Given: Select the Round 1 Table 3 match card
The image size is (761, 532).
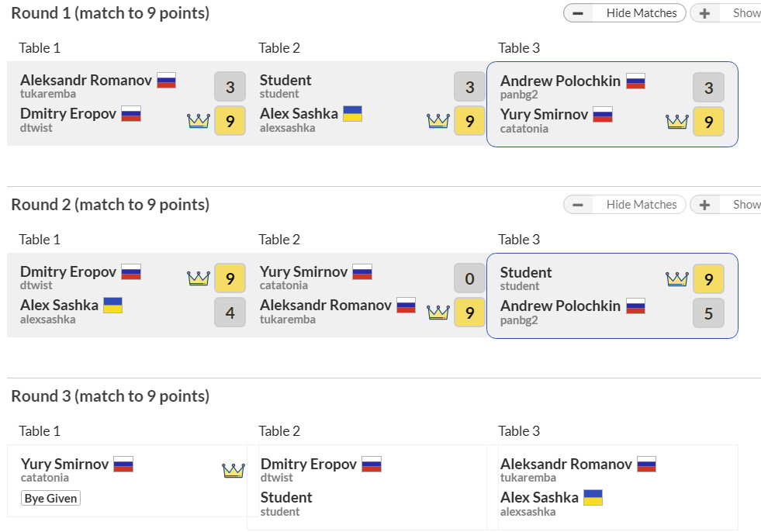Looking at the screenshot, I should [612, 104].
